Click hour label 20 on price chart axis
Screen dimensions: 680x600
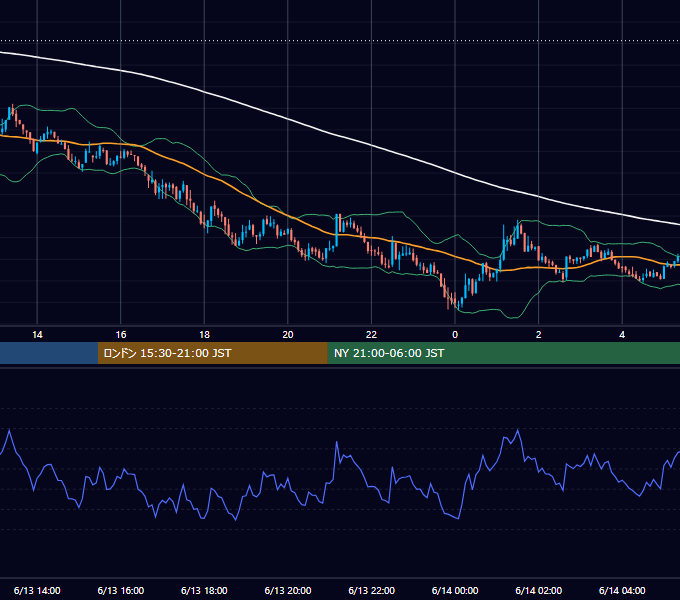(288, 335)
